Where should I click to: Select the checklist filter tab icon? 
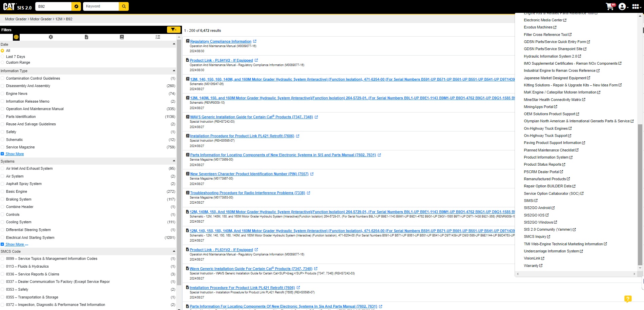pyautogui.click(x=158, y=37)
